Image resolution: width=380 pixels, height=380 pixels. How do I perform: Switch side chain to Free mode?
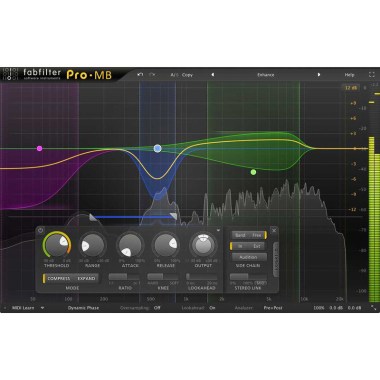[257, 235]
